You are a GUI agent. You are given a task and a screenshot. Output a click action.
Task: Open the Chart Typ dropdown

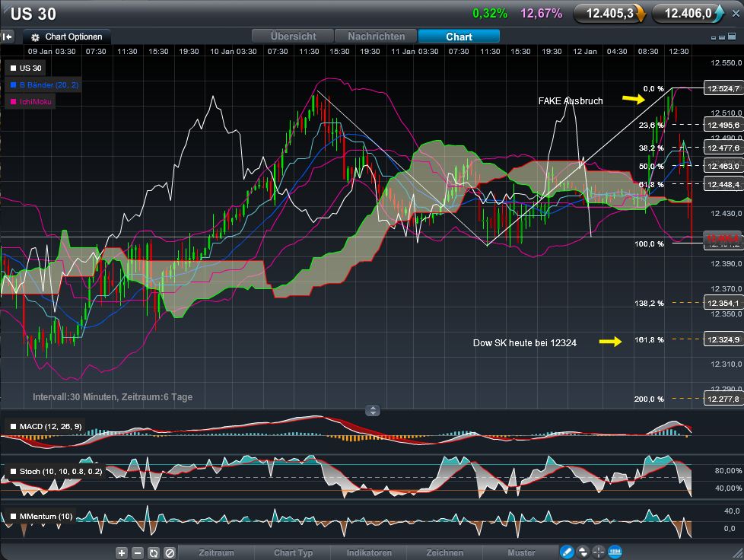click(292, 552)
